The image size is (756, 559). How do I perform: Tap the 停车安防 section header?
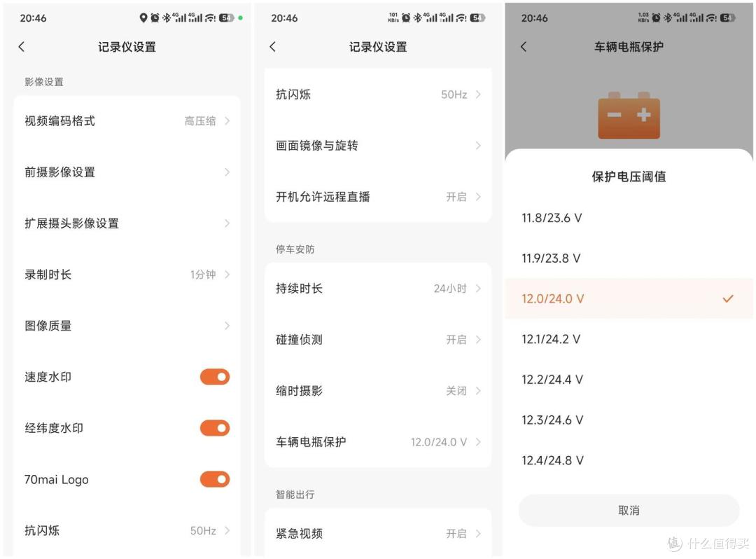(x=295, y=249)
